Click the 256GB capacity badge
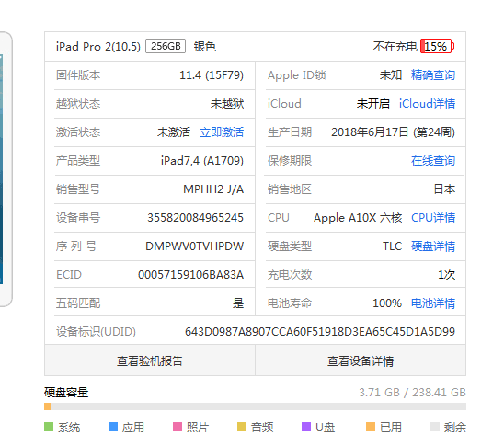 coord(166,46)
